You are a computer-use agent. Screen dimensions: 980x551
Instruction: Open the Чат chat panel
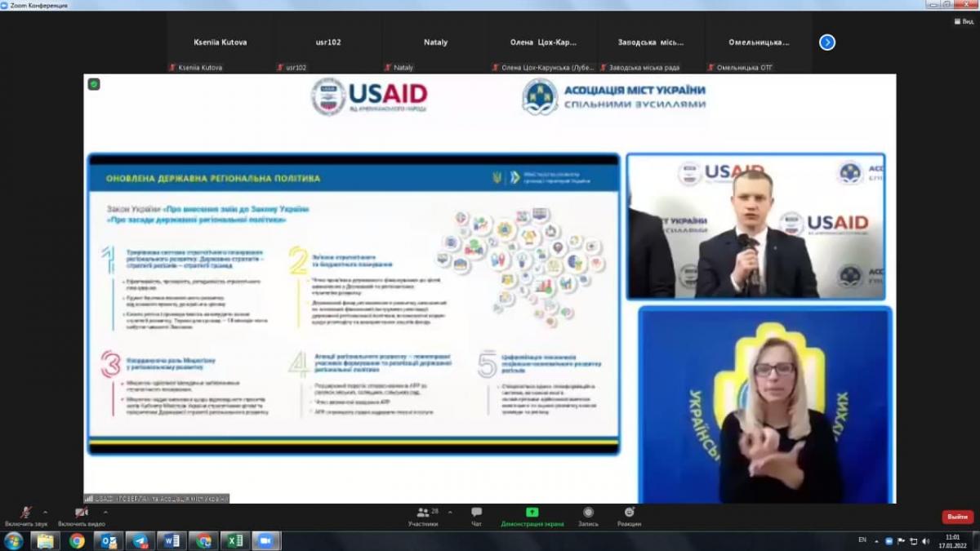point(476,513)
